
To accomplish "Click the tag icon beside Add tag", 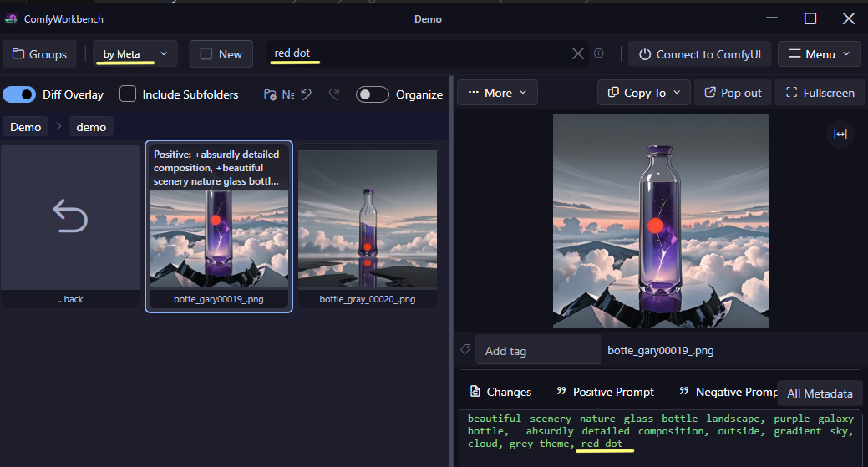I will point(465,349).
